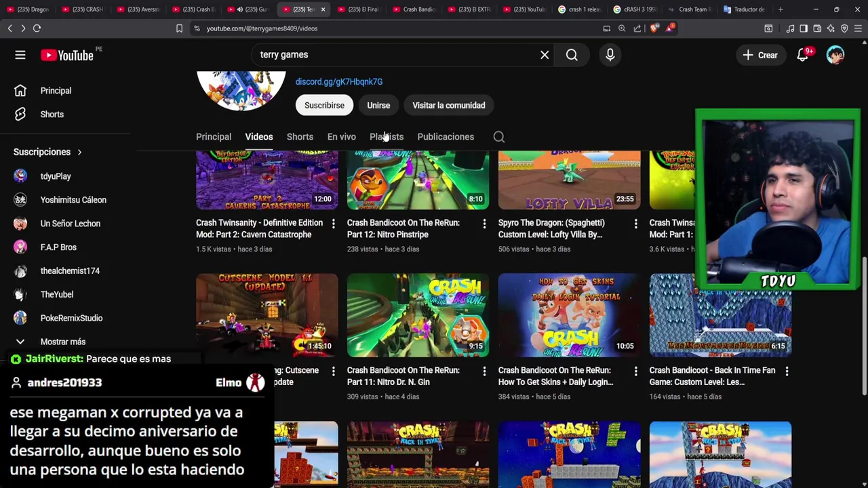Click the Brave Shields lion icon
The width and height of the screenshot is (868, 488).
(654, 28)
